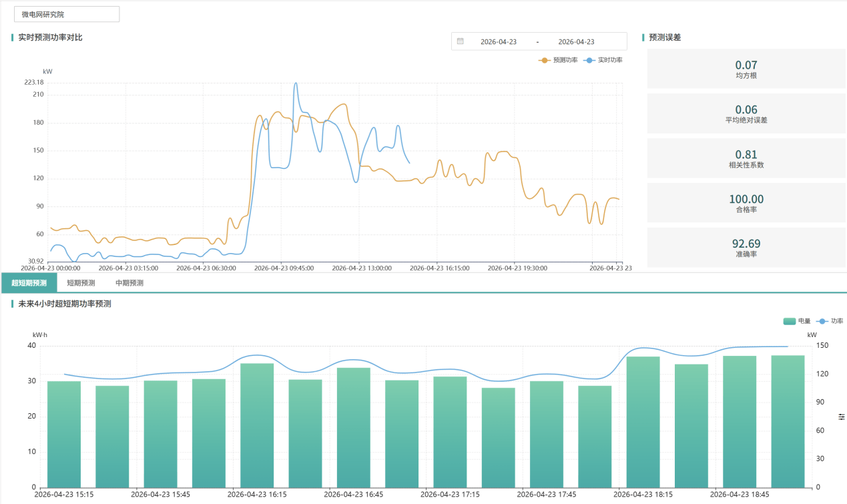Toggle the 实时功率 legend series

click(603, 60)
